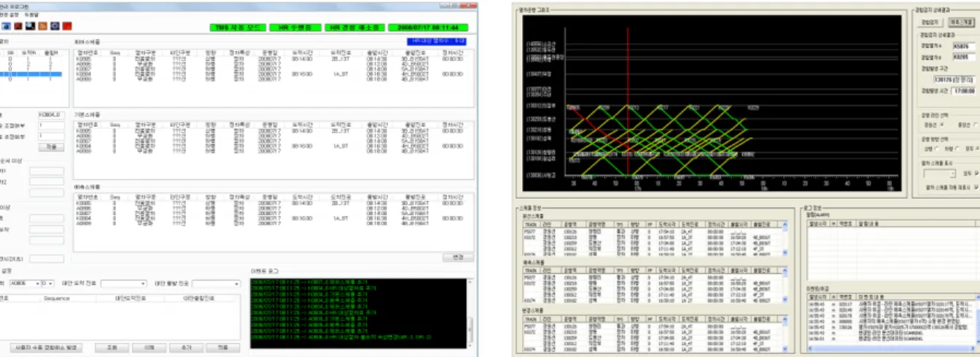The width and height of the screenshot is (980, 357).
Task: Open the 대안 도착 진로 dropdown
Action: pos(124,283)
